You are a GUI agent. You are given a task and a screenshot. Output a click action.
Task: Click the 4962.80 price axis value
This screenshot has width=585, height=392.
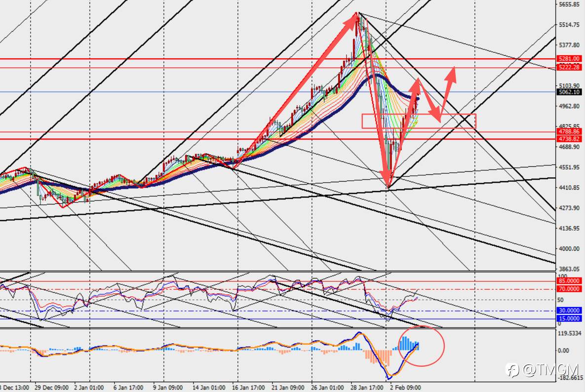coord(569,106)
